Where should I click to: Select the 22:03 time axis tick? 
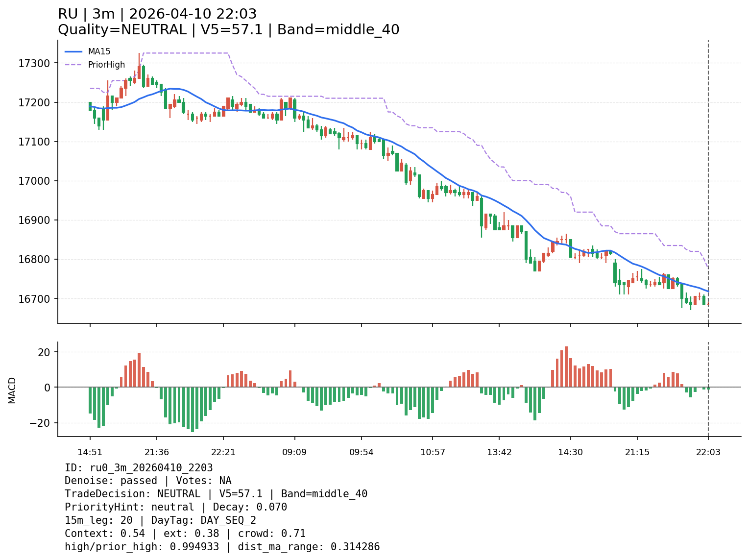pyautogui.click(x=708, y=452)
